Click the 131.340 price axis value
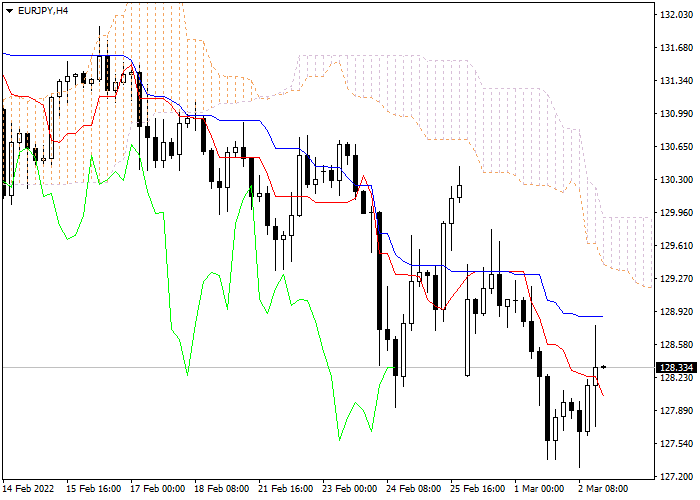700x500 pixels. click(676, 81)
